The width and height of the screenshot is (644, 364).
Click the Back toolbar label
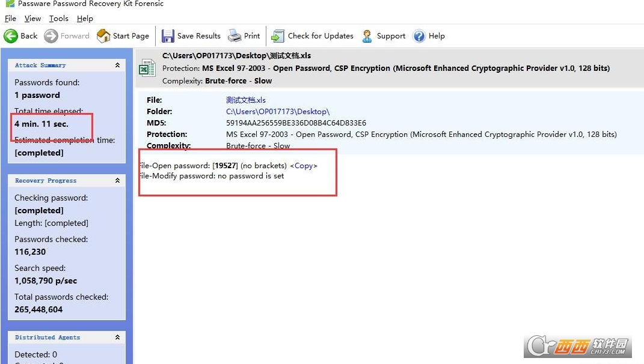[29, 35]
